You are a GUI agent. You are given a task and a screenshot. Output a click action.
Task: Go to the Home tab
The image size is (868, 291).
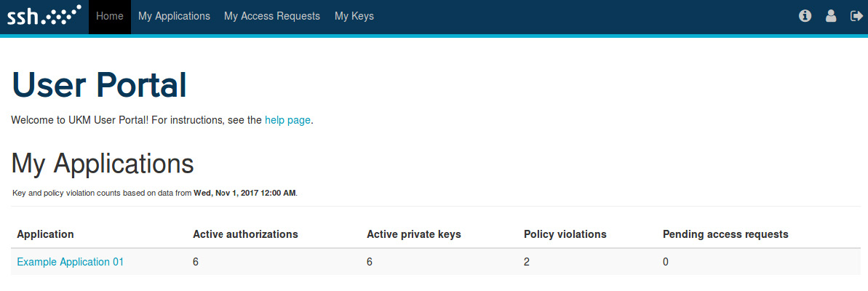110,16
